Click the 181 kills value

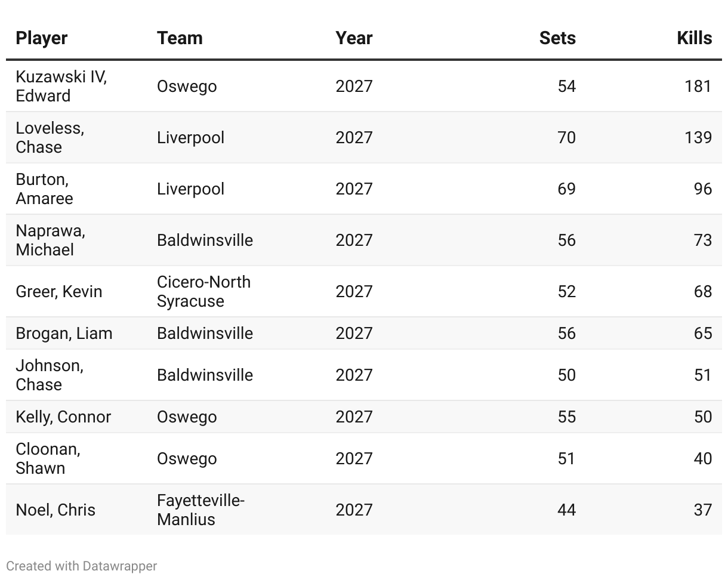[698, 87]
